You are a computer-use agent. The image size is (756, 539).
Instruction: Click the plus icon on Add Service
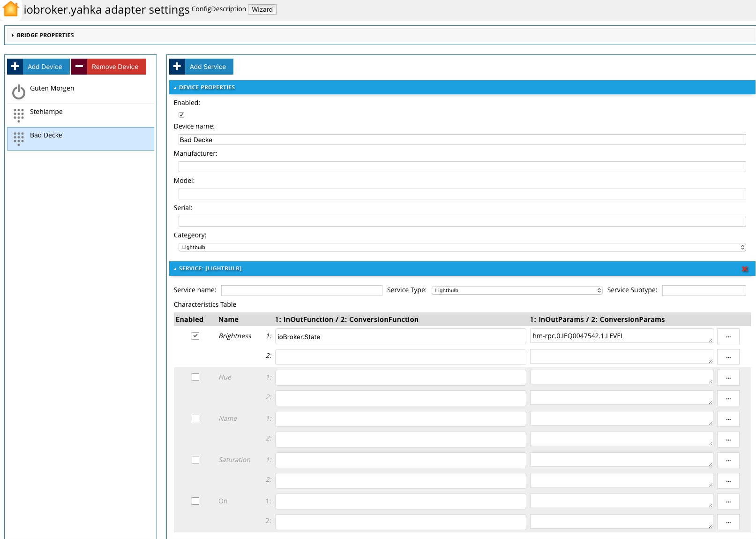pos(177,67)
